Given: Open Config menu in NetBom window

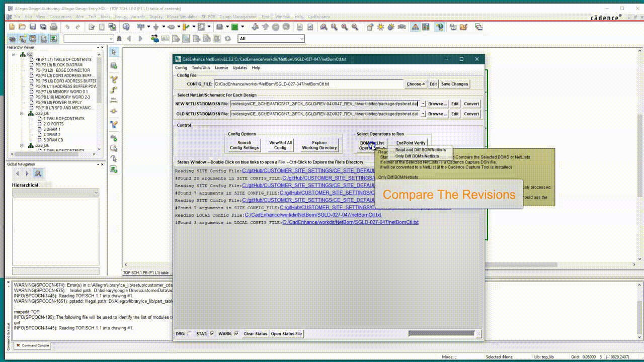Looking at the screenshot, I should (x=181, y=67).
